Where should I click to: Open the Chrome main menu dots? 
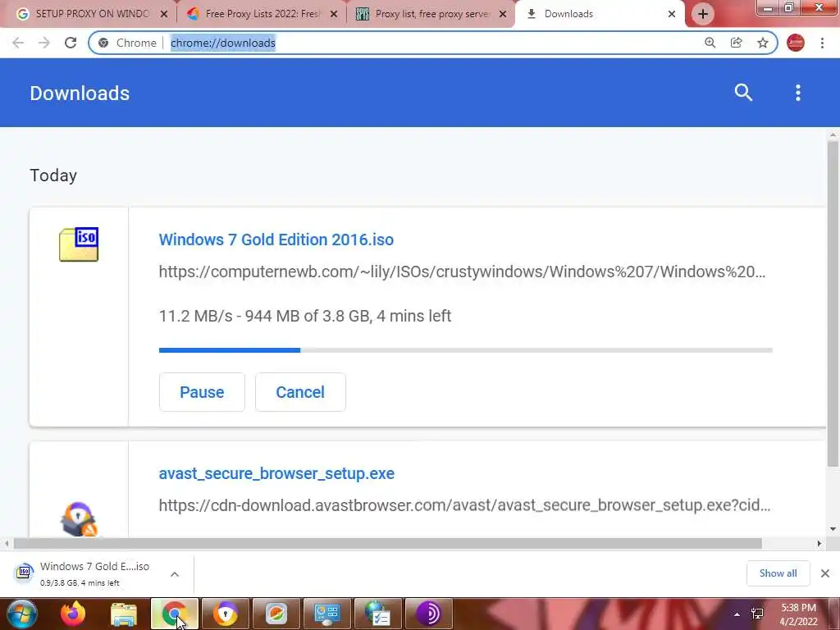(822, 43)
